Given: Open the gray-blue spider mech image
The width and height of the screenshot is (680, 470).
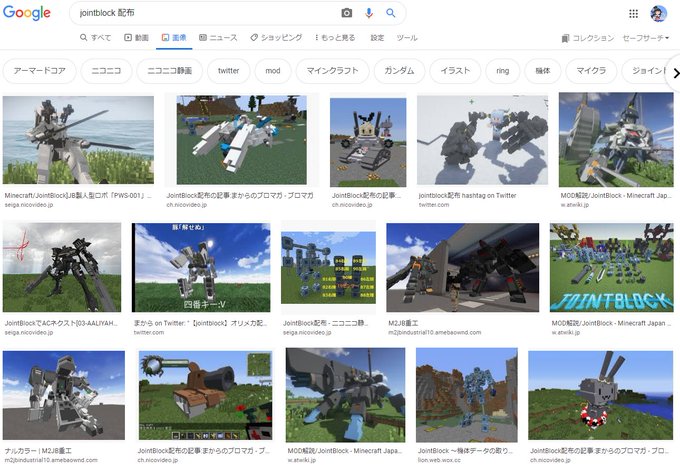Looking at the screenshot, I should tap(346, 395).
